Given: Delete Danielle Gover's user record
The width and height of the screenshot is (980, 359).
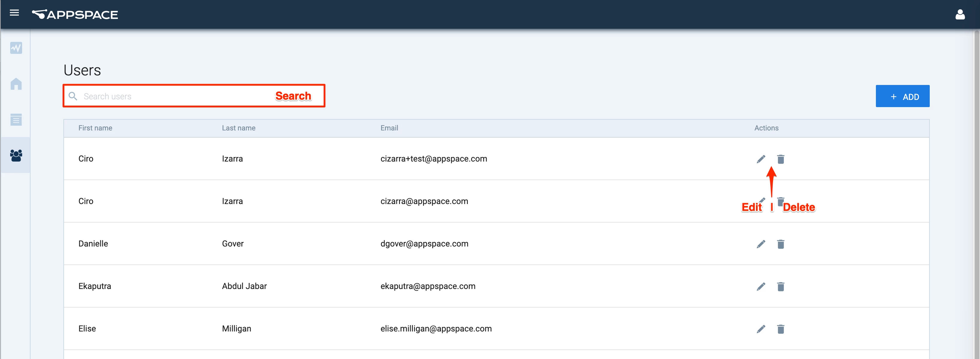Looking at the screenshot, I should [x=781, y=244].
